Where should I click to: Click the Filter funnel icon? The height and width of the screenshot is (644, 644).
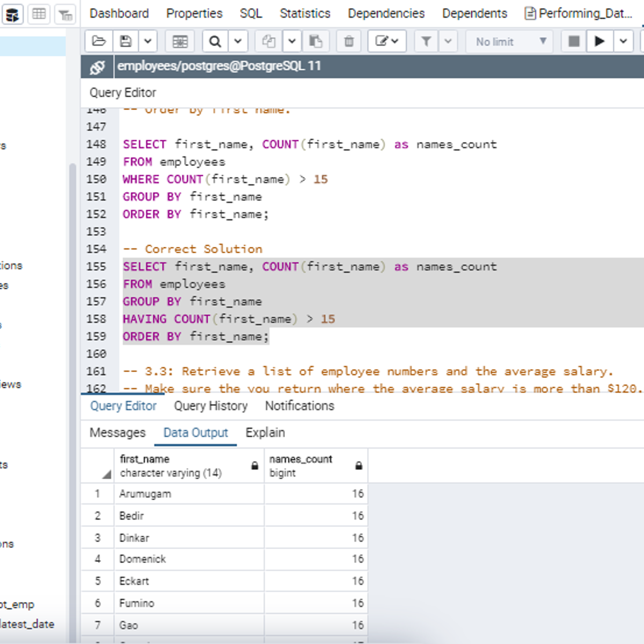(426, 41)
